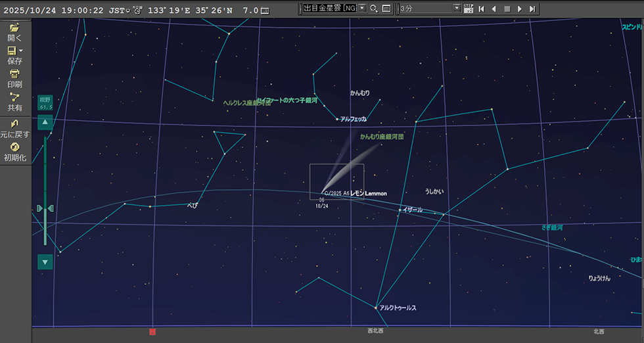
Task: Click the up arrow to zoom field of view
Action: click(x=45, y=122)
